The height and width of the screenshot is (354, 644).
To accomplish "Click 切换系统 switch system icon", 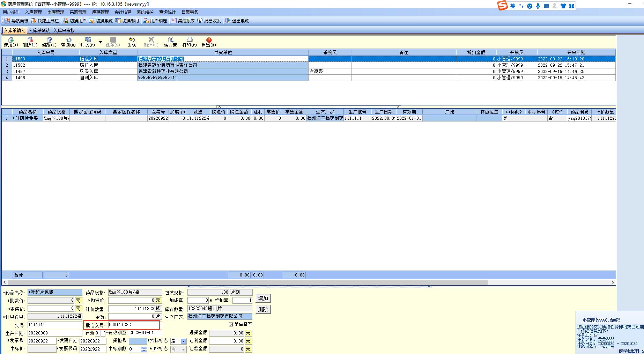I will coord(101,21).
